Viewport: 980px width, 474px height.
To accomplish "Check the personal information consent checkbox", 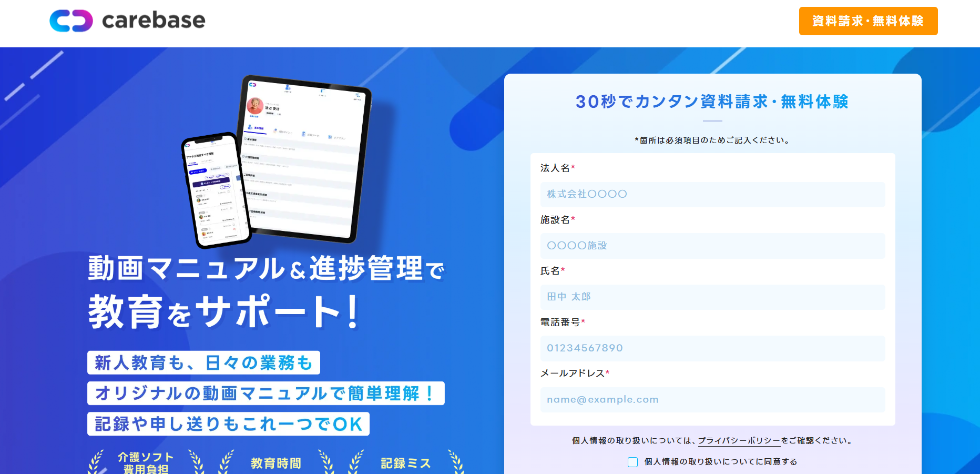I will coord(633,462).
